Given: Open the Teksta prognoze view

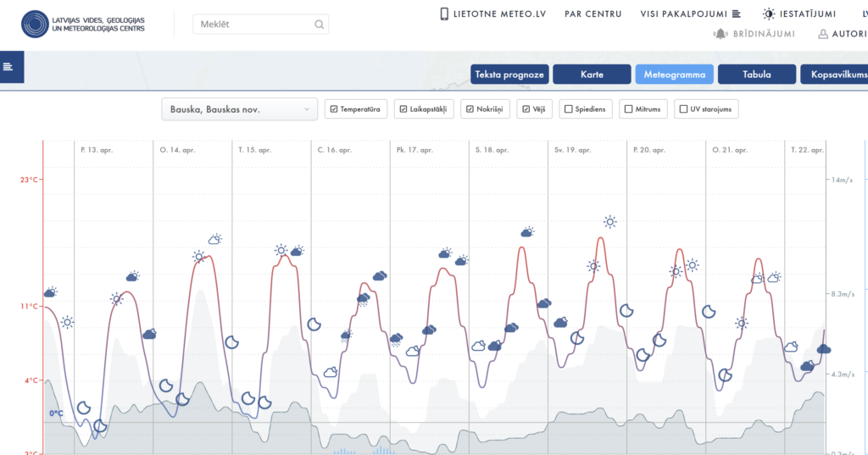Looking at the screenshot, I should click(x=509, y=75).
